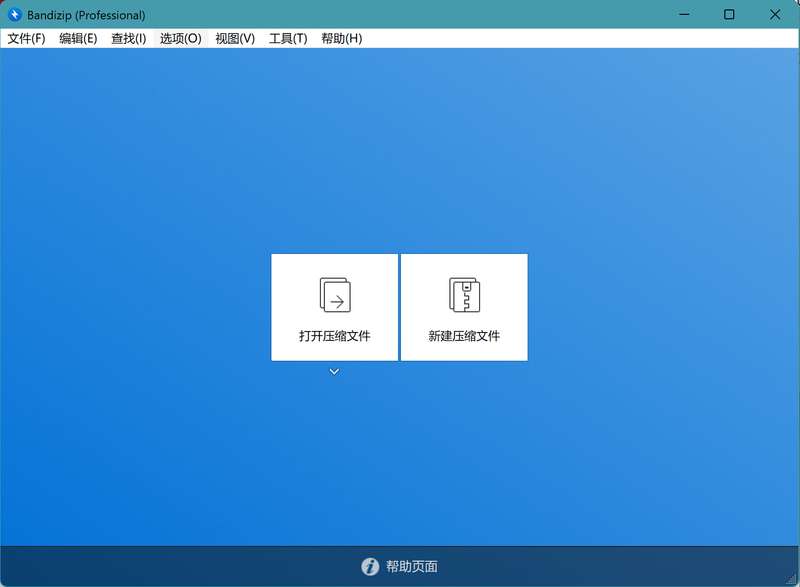Open the 工具(T) menu

tap(288, 39)
